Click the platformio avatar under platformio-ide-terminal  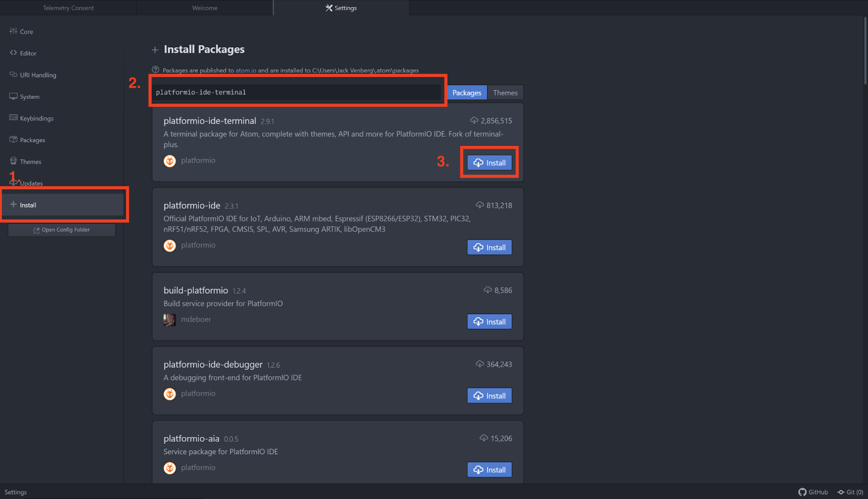[170, 161]
